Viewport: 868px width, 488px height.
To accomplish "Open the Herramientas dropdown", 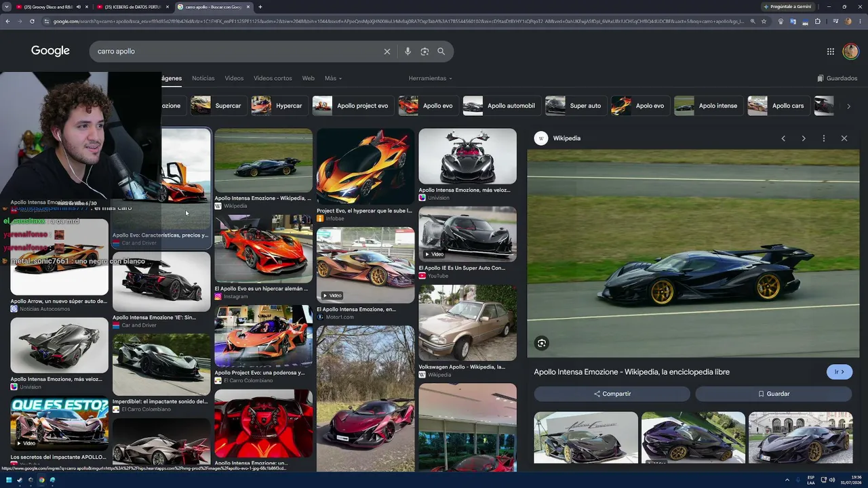I will [x=430, y=78].
